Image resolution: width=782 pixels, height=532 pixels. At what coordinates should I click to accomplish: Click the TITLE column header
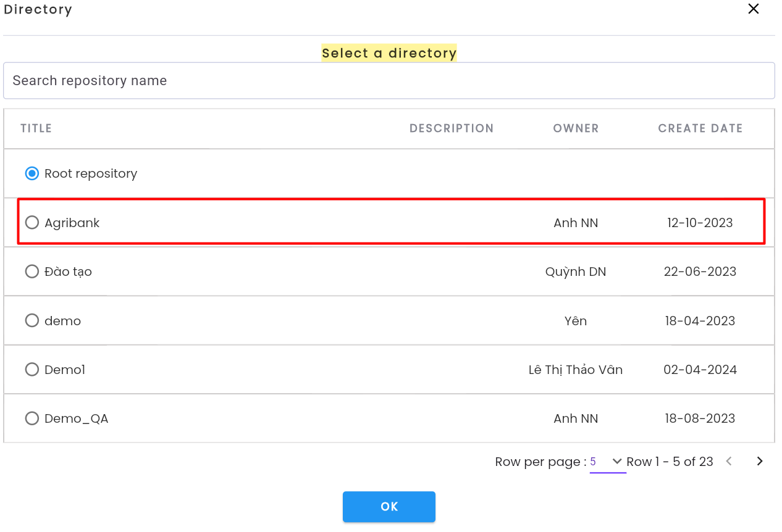pyautogui.click(x=36, y=128)
